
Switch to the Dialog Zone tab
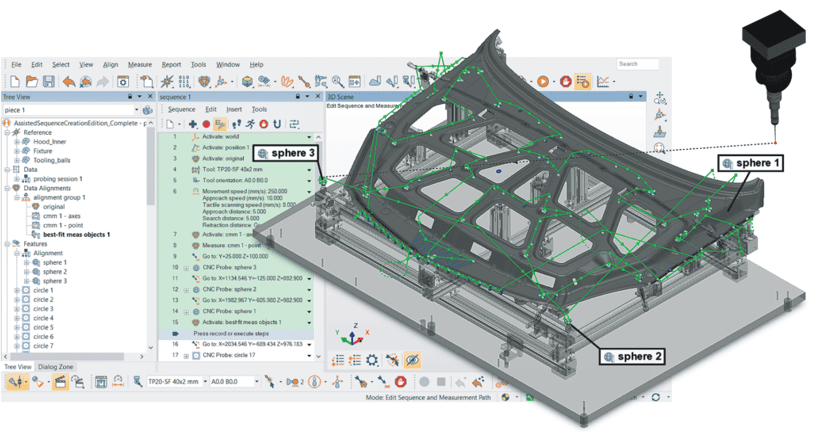tap(56, 367)
